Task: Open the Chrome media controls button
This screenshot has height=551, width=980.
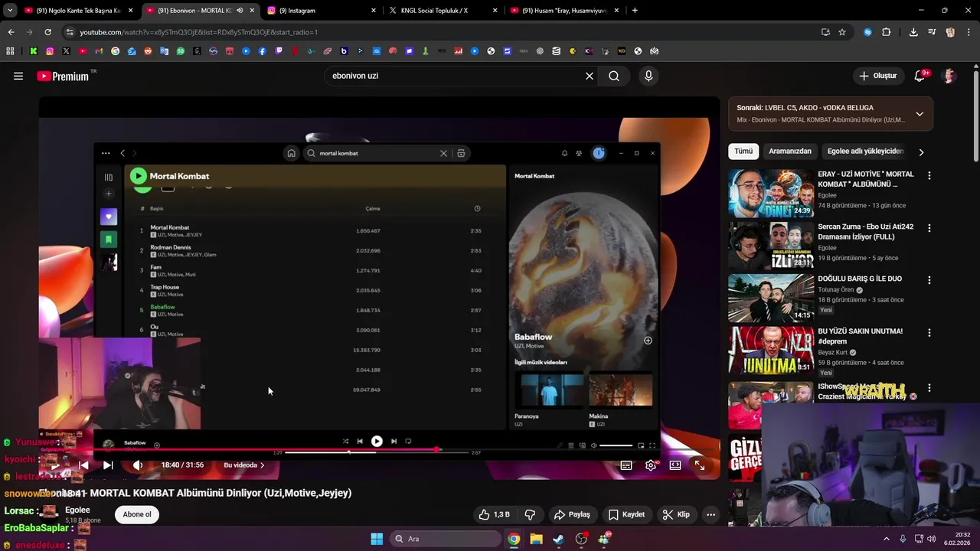Action: click(x=932, y=32)
